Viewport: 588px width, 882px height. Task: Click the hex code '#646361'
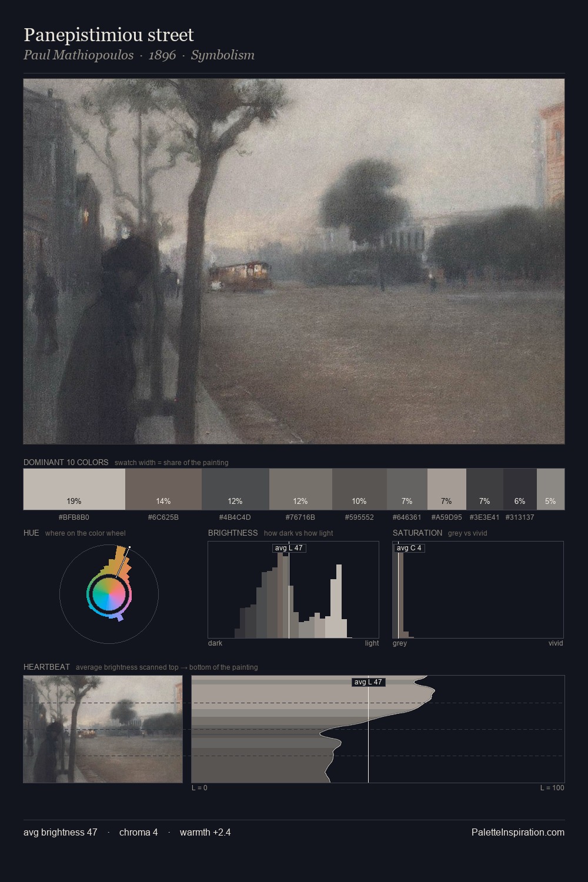pos(407,517)
